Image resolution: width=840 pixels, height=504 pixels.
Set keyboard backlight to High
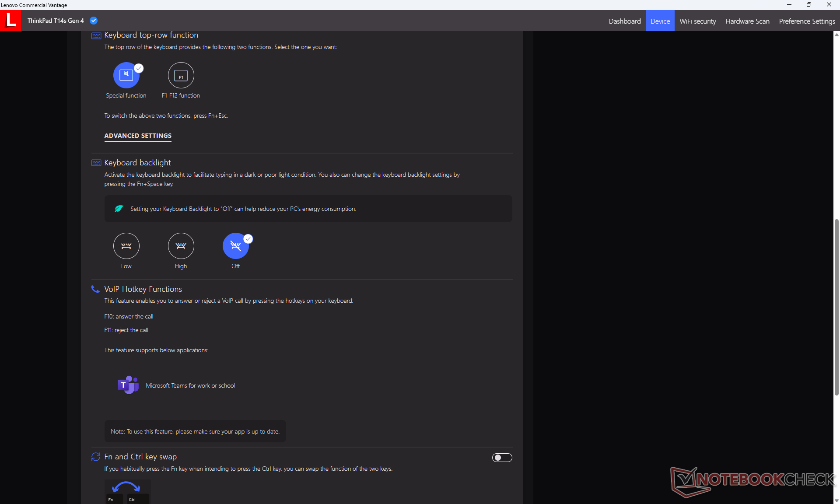(x=181, y=246)
